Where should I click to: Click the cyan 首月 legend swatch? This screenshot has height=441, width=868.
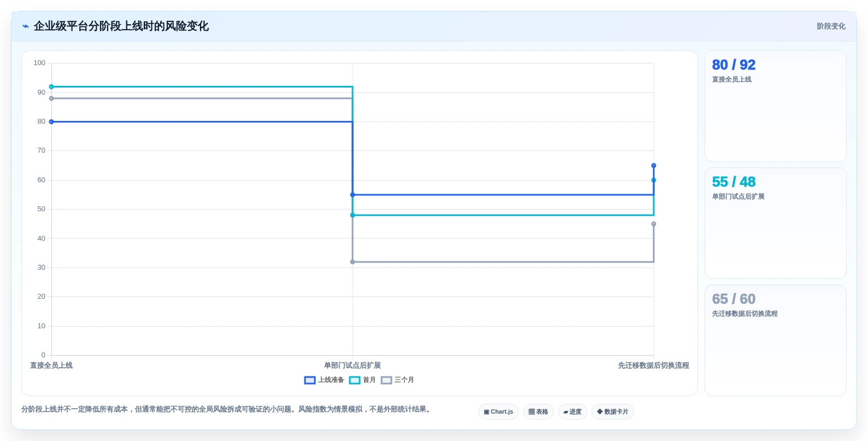[355, 380]
